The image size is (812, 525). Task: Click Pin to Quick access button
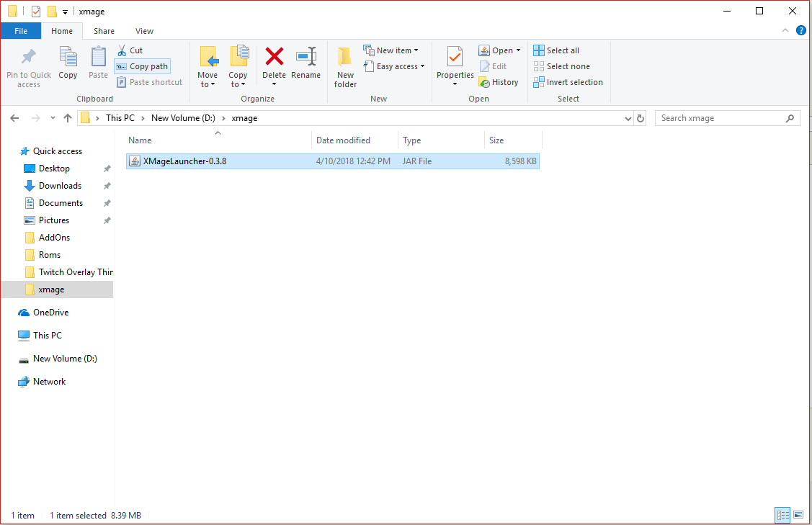click(x=29, y=67)
